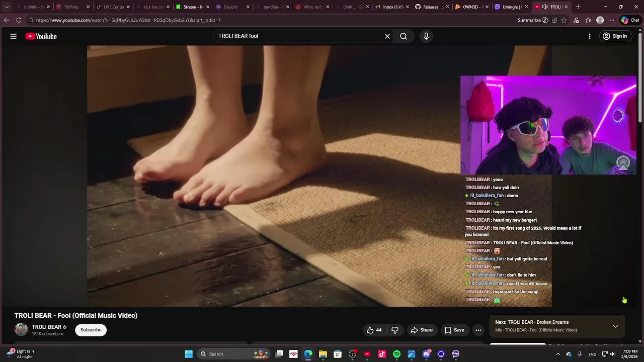
Task: Click the Sign in button
Action: coord(615,36)
